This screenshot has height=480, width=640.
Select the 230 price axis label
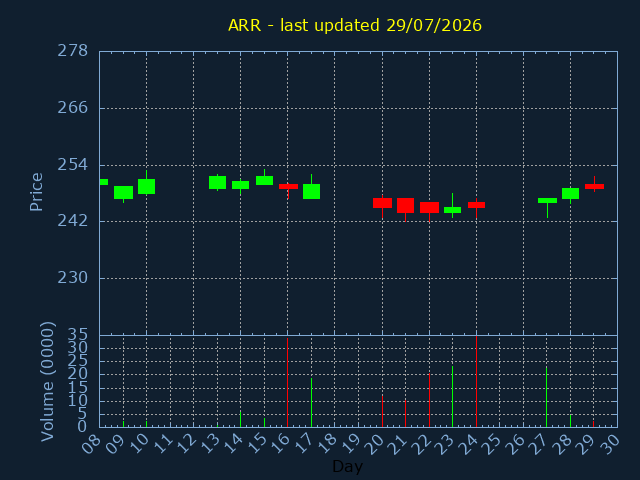coord(72,278)
